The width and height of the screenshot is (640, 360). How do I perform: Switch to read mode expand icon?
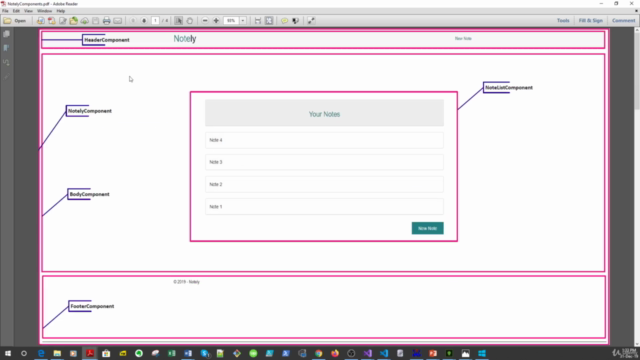click(311, 20)
